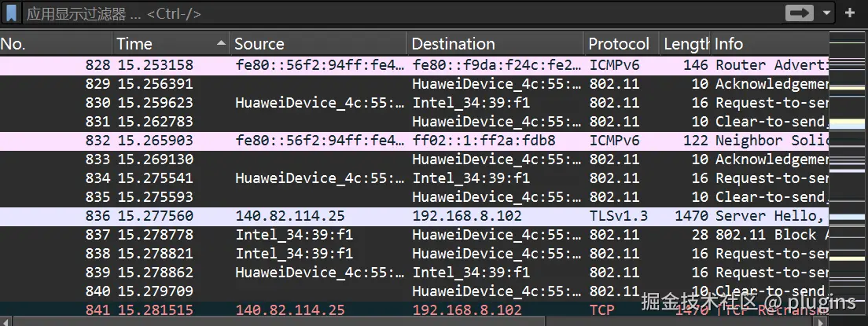Apply the display filter with the arrow button
This screenshot has height=326, width=868.
800,13
